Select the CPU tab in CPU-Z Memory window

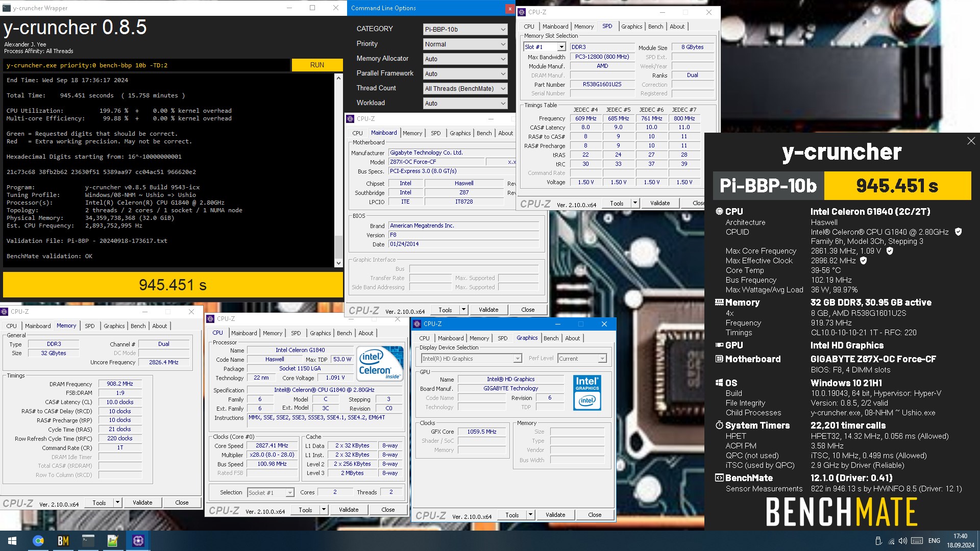[x=11, y=326]
